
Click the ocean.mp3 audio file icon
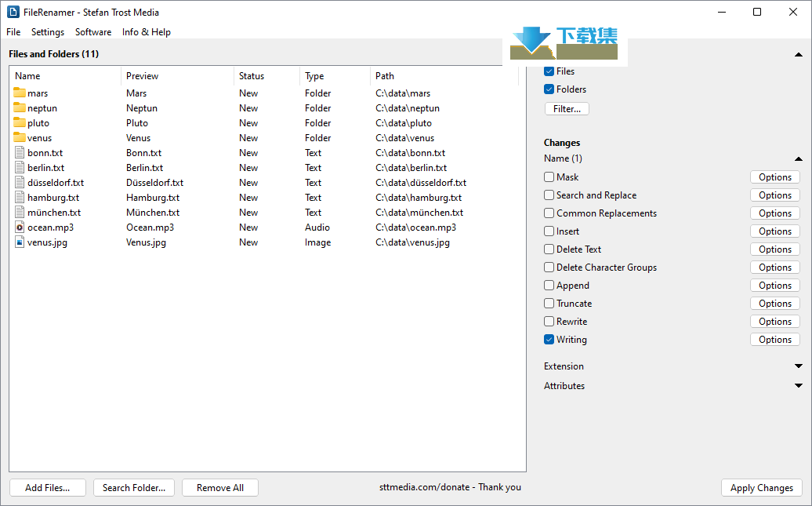pos(20,227)
